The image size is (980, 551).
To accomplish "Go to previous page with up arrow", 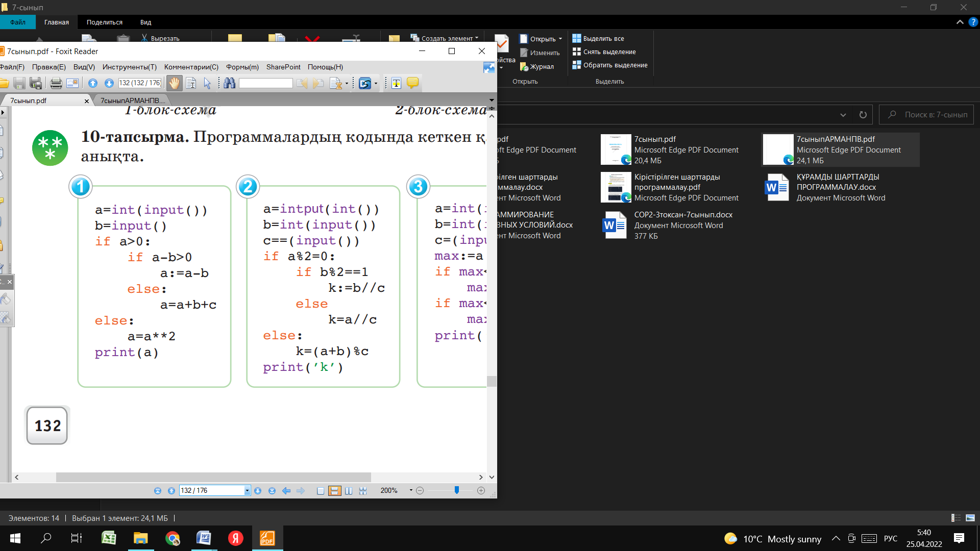I will [92, 83].
